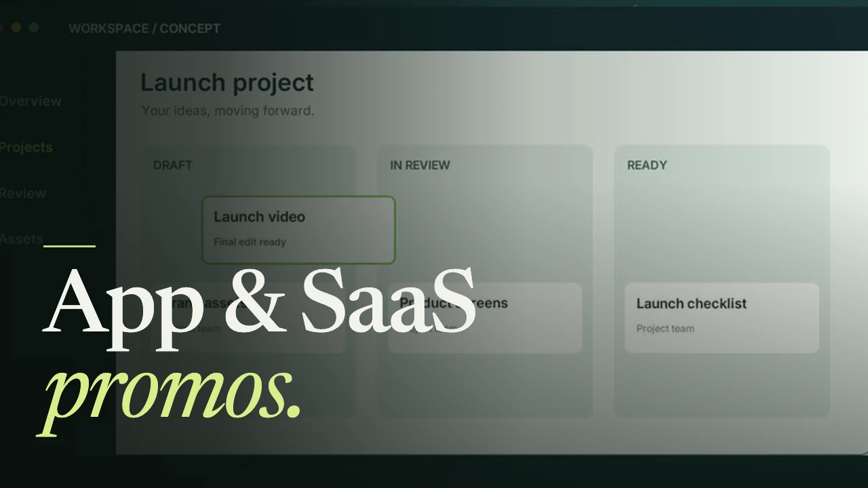
Task: Open the Assets sidebar section
Action: click(x=22, y=239)
